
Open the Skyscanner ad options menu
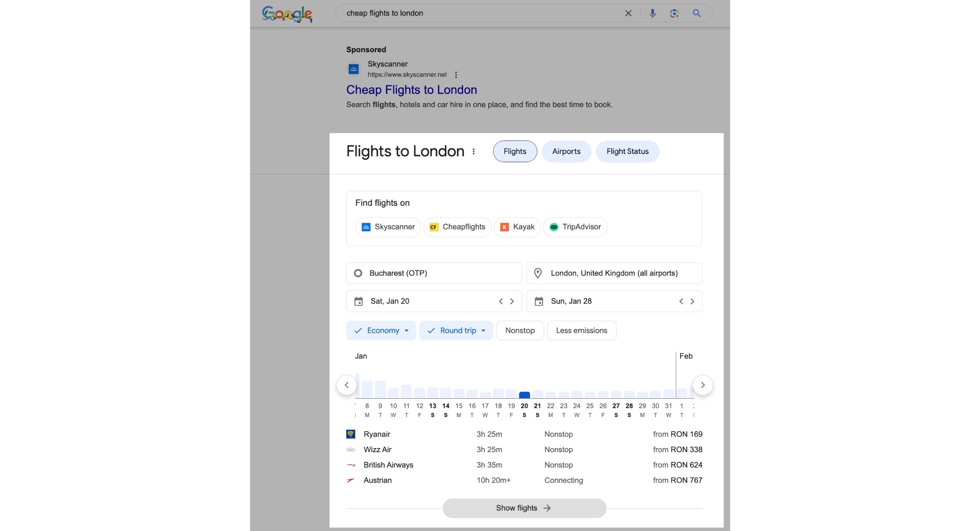456,75
